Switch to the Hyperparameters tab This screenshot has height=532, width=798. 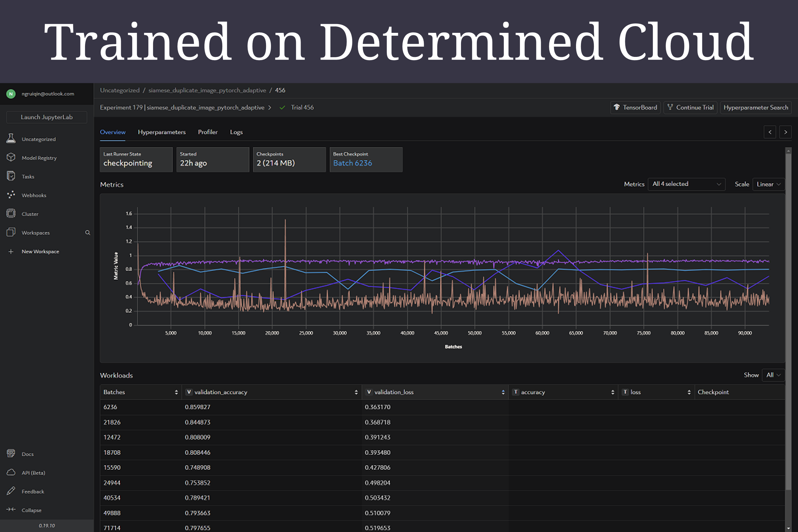[x=162, y=132]
